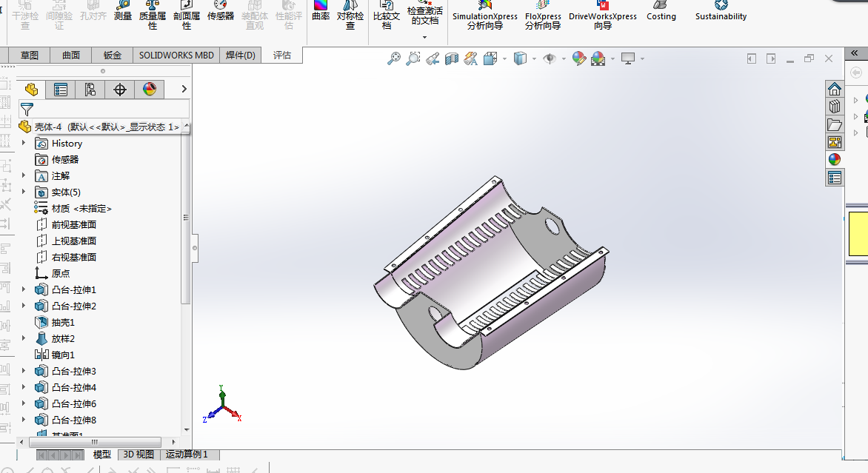The width and height of the screenshot is (868, 473).
Task: Open DimXpertManager crosshair tab
Action: pos(119,90)
